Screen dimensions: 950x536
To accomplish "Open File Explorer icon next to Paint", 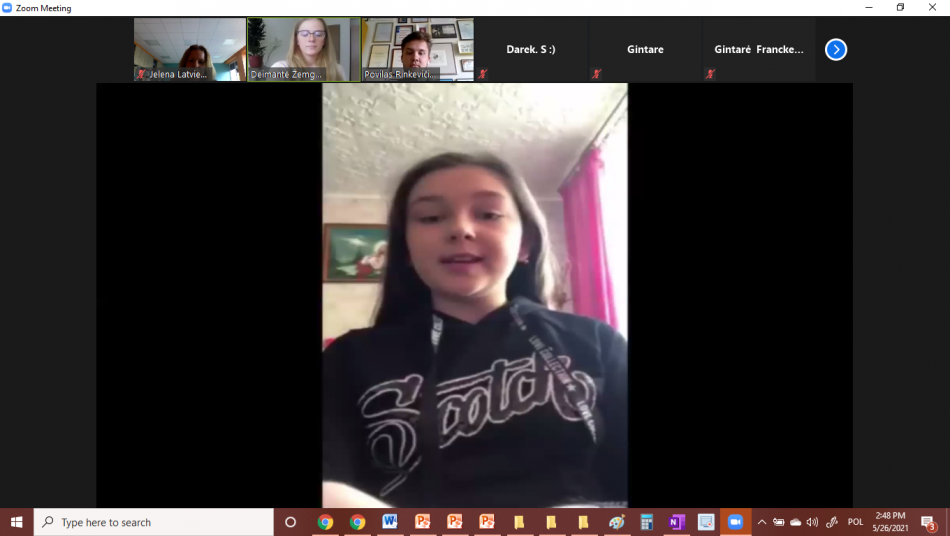I will point(583,522).
